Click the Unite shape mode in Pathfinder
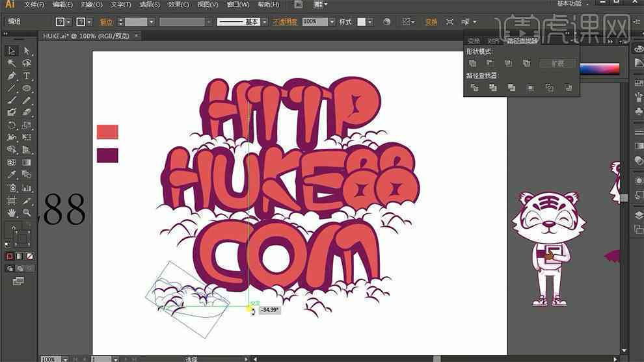644x362 pixels. click(x=473, y=63)
